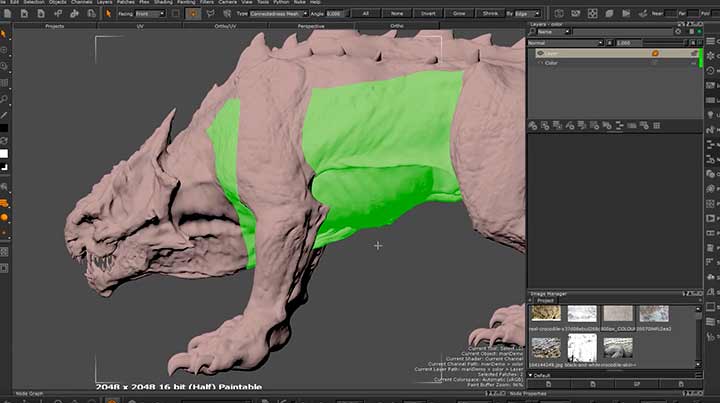Open the Shading menu
The image size is (720, 403).
(163, 2)
